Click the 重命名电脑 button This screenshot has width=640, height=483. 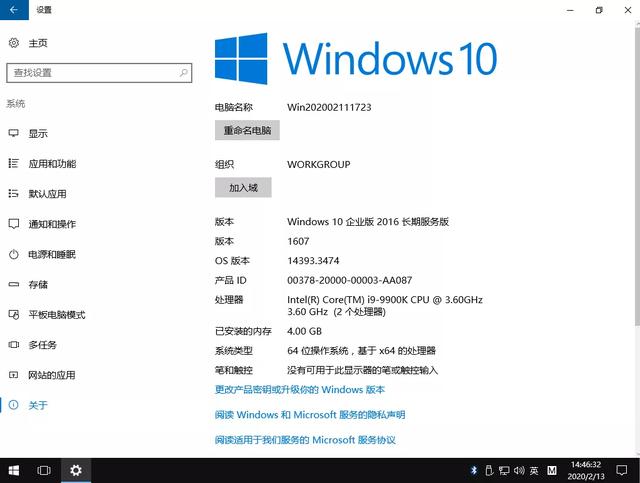pos(247,130)
